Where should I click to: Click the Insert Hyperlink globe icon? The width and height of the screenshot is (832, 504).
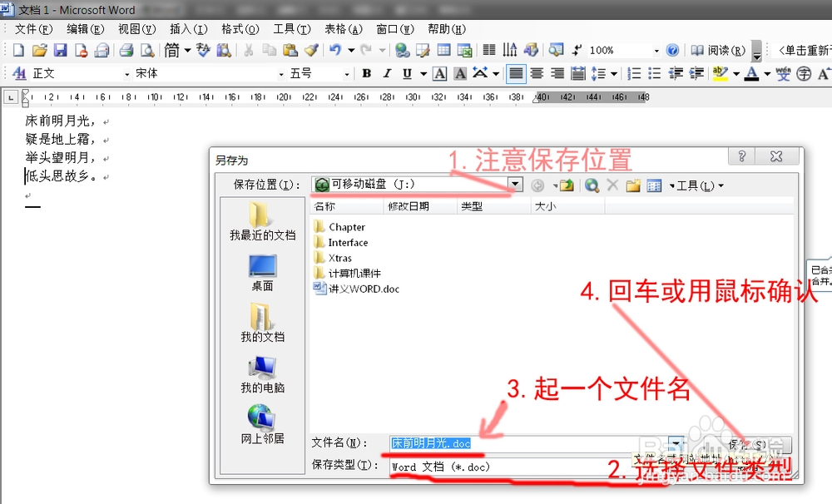(403, 50)
